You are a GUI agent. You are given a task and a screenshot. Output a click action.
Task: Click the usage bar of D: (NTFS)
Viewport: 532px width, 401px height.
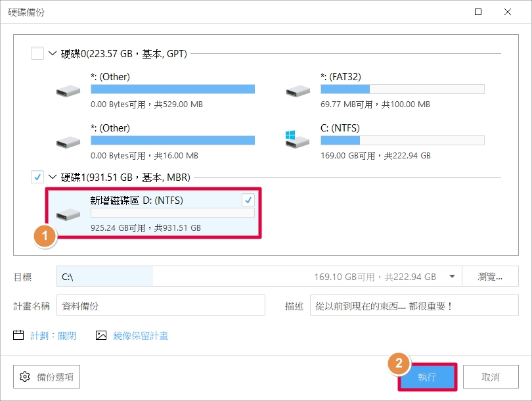173,213
